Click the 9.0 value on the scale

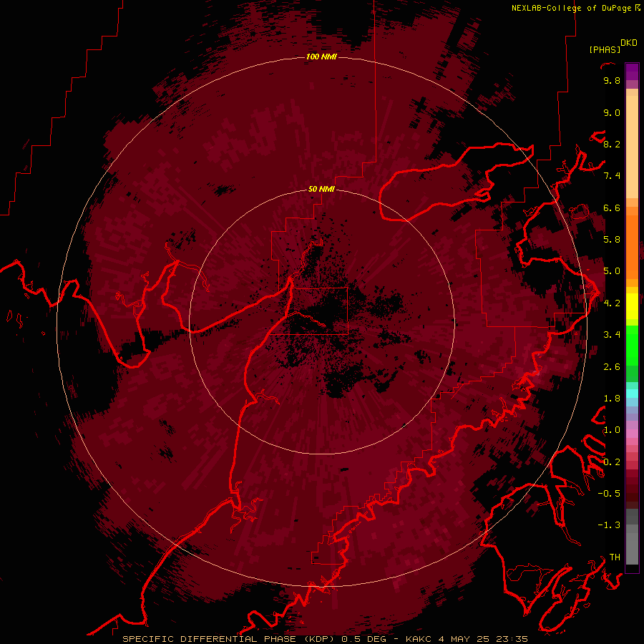[612, 112]
